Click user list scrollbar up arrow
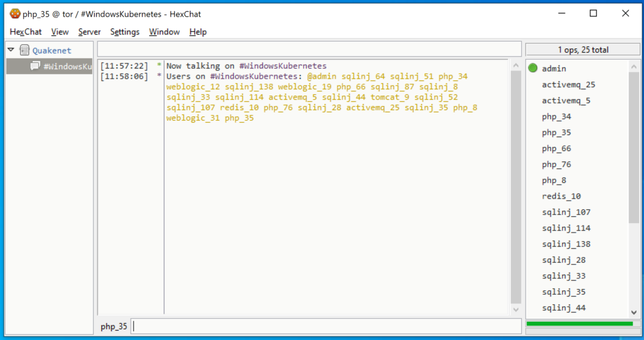This screenshot has height=340, width=644. click(634, 66)
